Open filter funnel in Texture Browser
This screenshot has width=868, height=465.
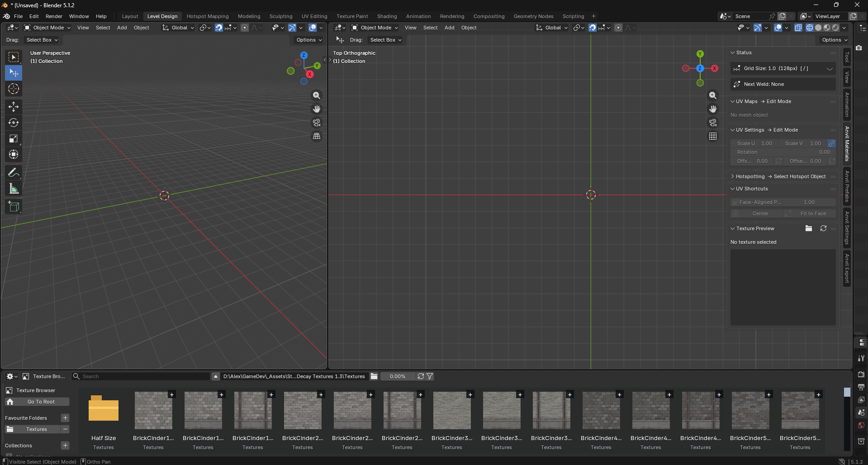430,376
